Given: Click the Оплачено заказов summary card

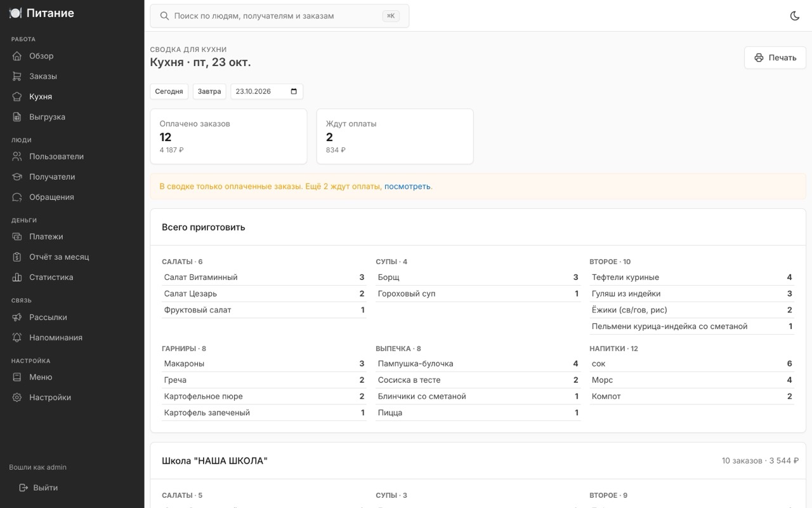Looking at the screenshot, I should pos(228,137).
